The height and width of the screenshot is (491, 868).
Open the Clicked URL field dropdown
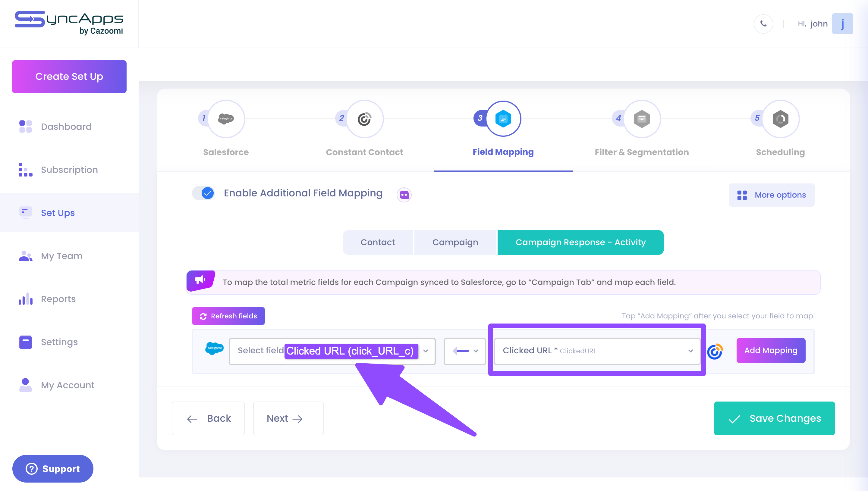(597, 351)
